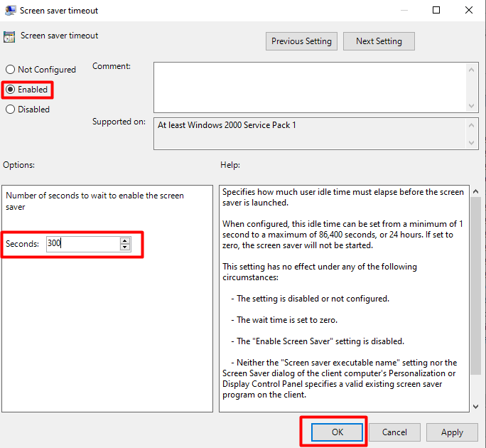Confirm settings with the OK button
The height and width of the screenshot is (448, 486).
click(x=337, y=432)
